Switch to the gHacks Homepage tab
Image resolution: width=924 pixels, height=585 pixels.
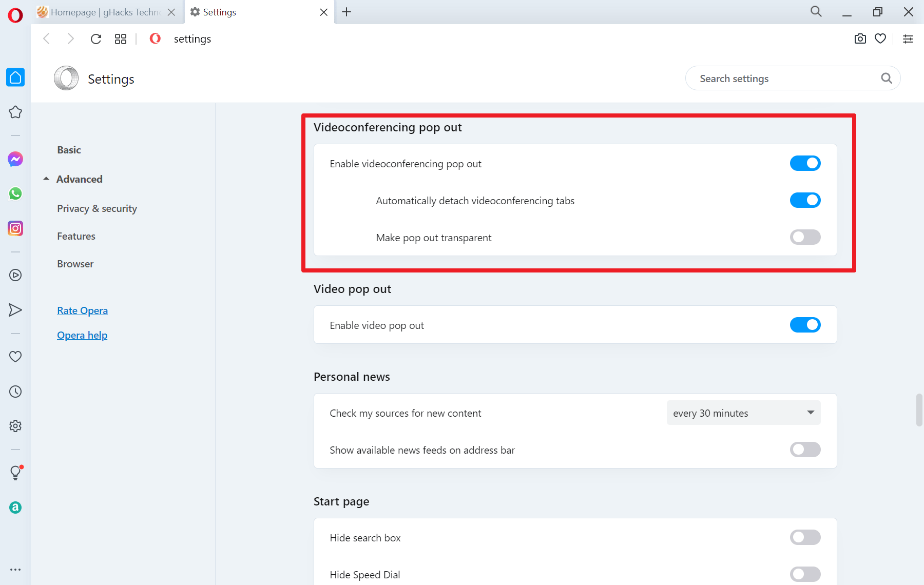pos(105,12)
